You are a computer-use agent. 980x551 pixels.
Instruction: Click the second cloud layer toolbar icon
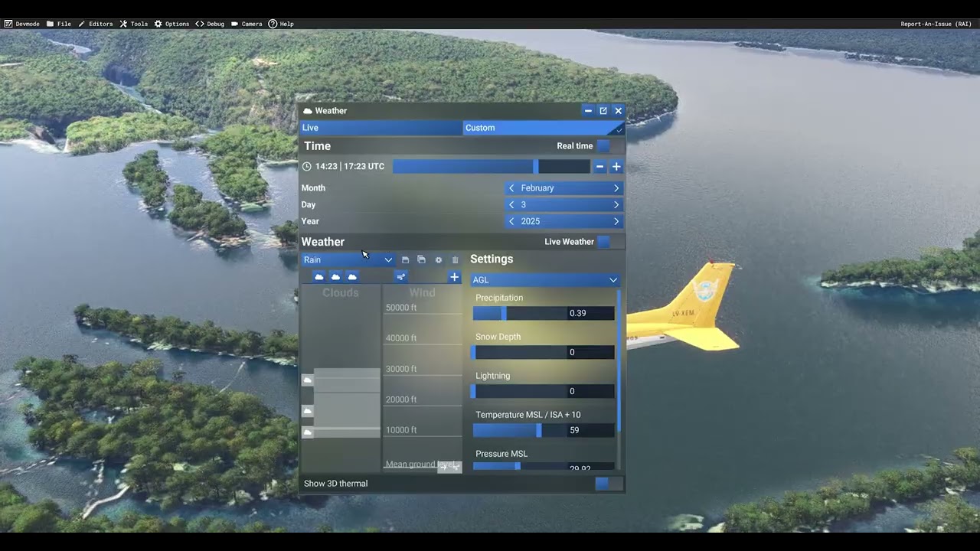pyautogui.click(x=335, y=277)
